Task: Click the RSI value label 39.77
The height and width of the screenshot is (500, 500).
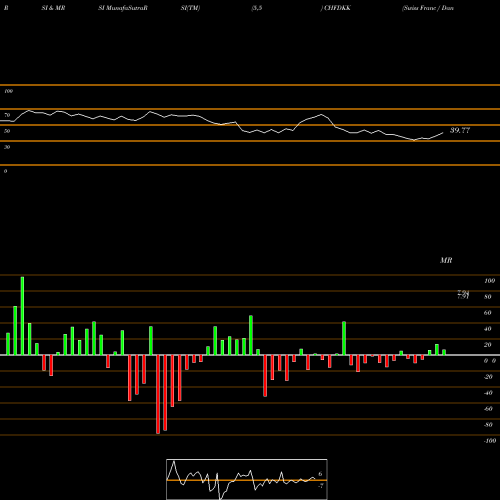Action: click(460, 130)
